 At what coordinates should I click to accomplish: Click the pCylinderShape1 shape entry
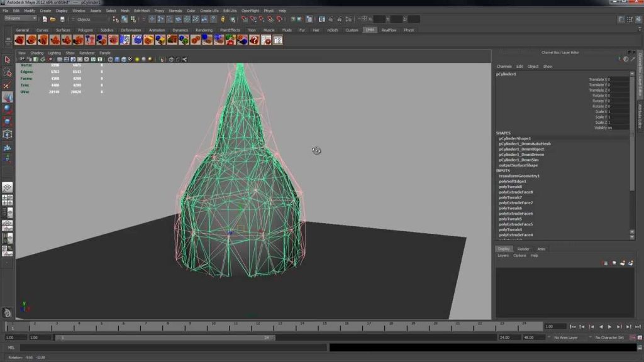(x=514, y=138)
